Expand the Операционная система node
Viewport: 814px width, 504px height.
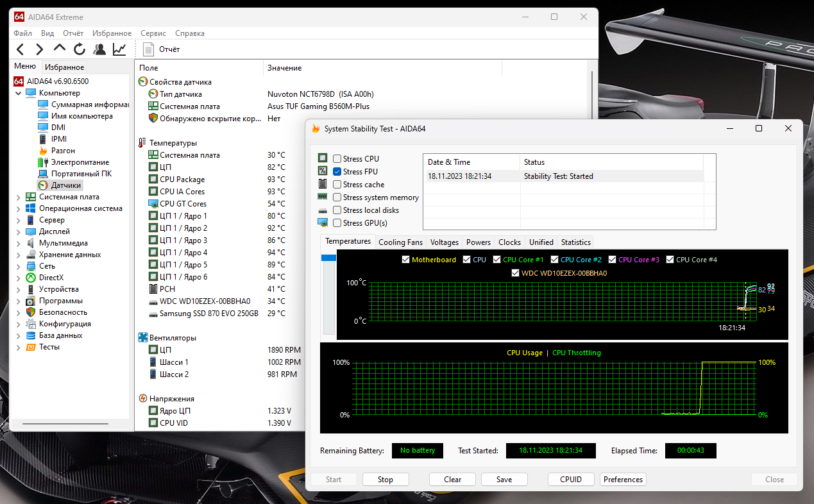pos(18,208)
